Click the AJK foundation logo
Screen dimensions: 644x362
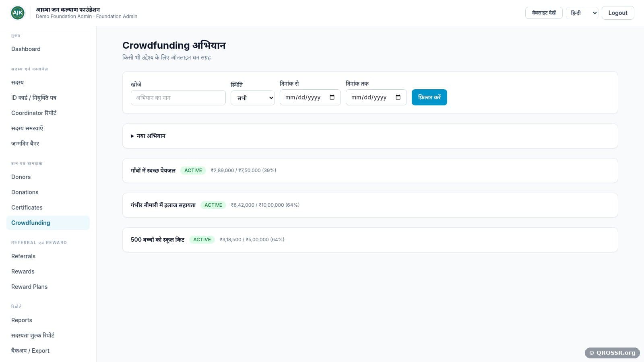[x=18, y=13]
